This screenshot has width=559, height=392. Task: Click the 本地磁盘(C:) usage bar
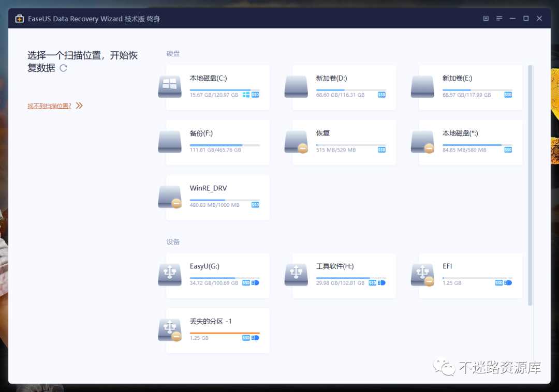[x=225, y=89]
